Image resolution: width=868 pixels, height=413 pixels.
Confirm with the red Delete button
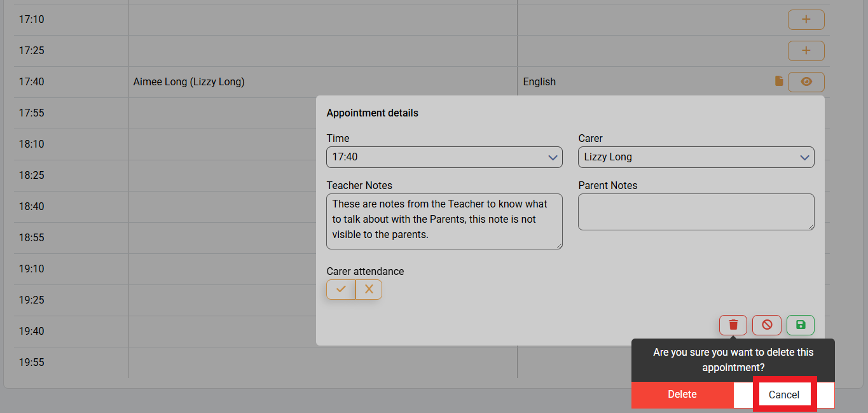[x=682, y=395]
